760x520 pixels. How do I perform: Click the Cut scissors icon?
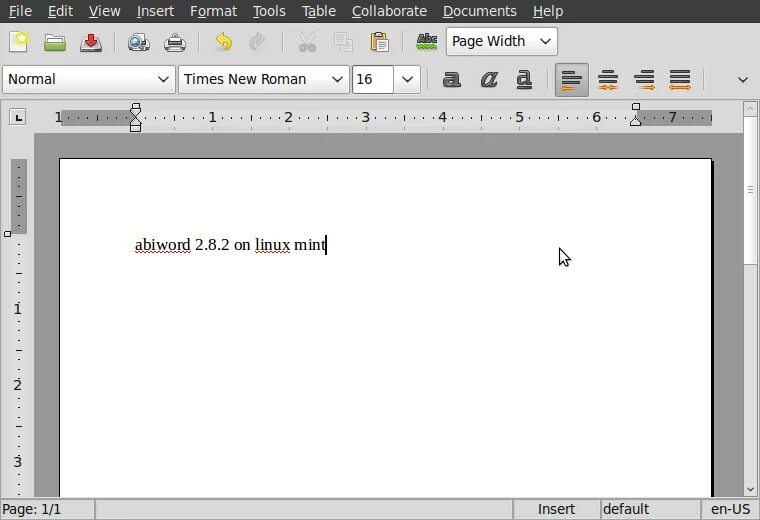307,42
